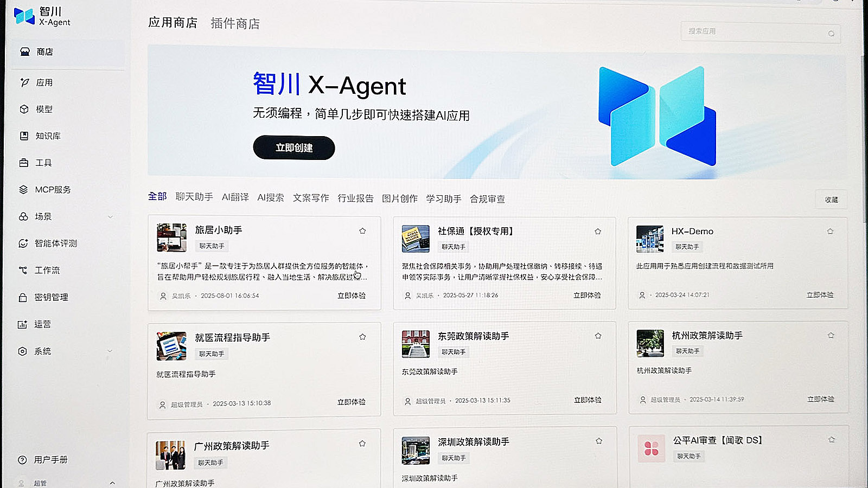The width and height of the screenshot is (868, 488).
Task: Toggle favorite star on 社保通 card
Action: pyautogui.click(x=598, y=232)
